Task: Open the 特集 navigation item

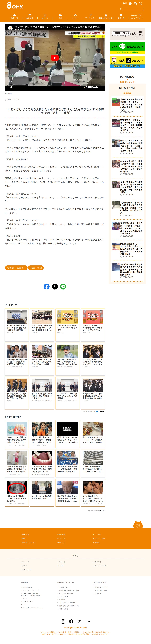Action: 60,17
